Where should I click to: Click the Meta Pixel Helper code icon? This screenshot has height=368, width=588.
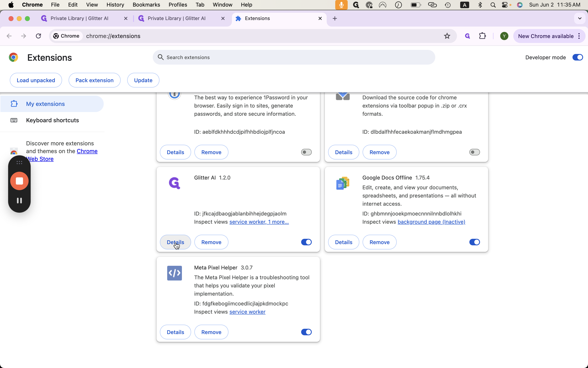click(x=174, y=273)
